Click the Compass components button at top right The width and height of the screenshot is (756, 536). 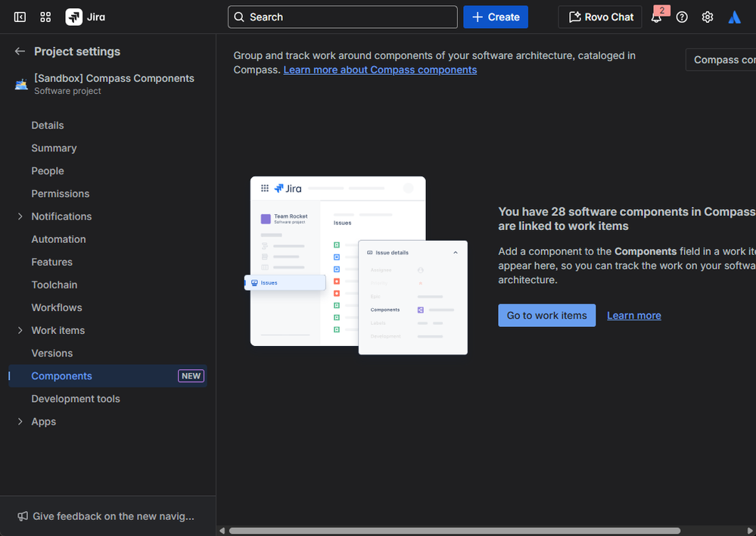(720, 60)
